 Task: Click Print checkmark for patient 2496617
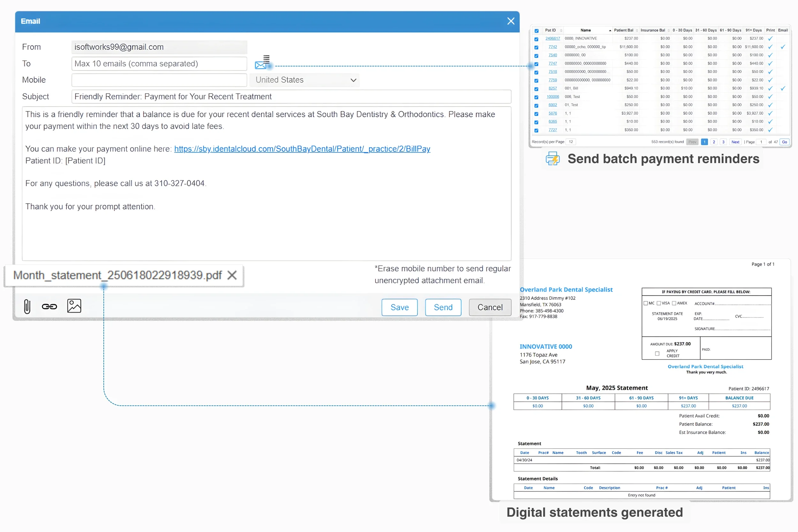tap(770, 39)
